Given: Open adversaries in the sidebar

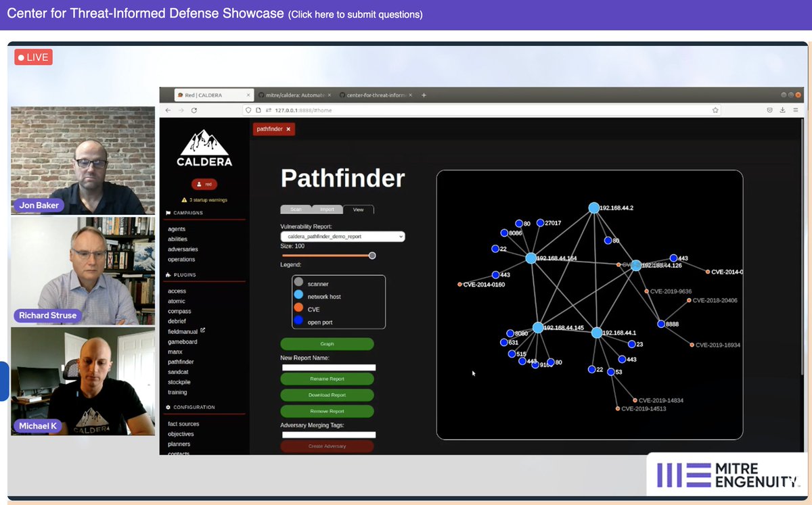Looking at the screenshot, I should coord(183,249).
